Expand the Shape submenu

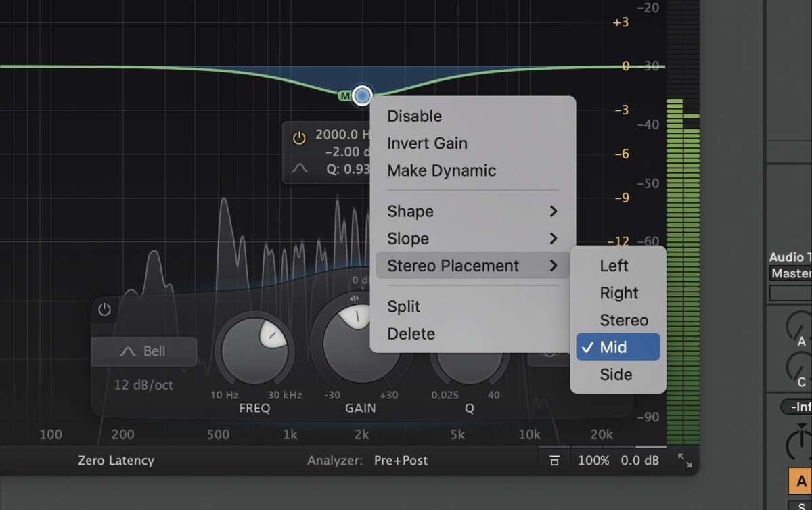point(472,211)
